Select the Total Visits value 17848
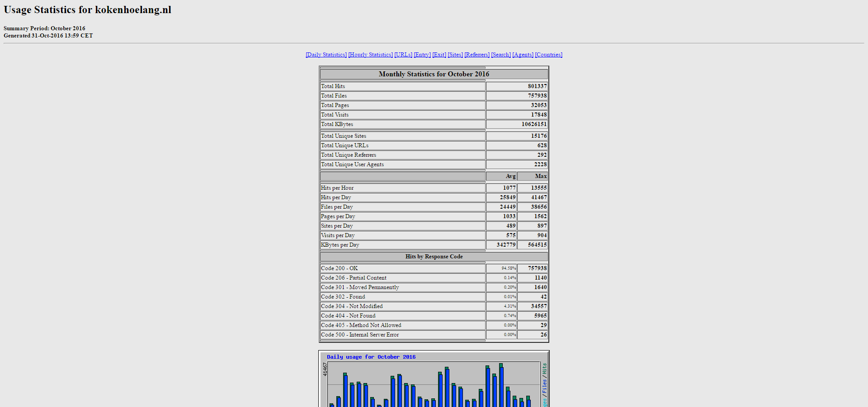 [538, 115]
